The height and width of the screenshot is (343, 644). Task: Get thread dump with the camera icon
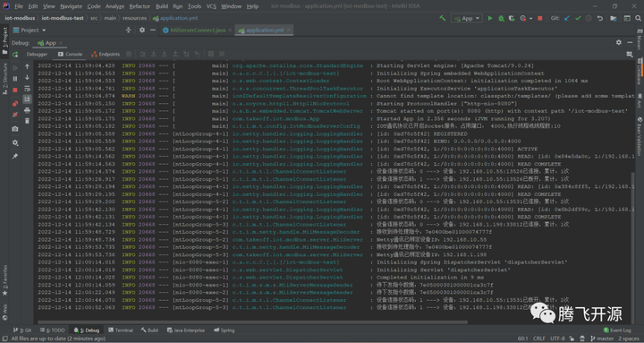(15, 129)
